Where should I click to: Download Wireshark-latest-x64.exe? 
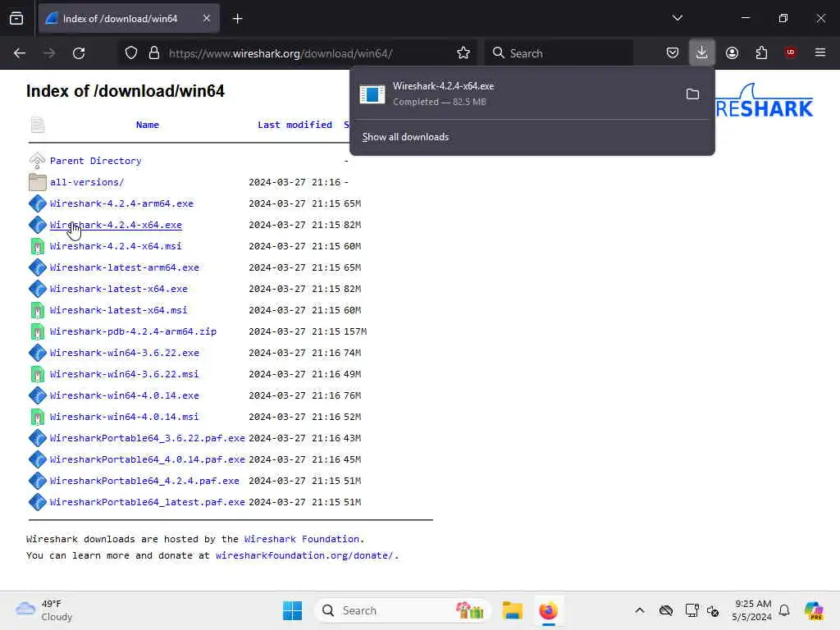pos(119,289)
